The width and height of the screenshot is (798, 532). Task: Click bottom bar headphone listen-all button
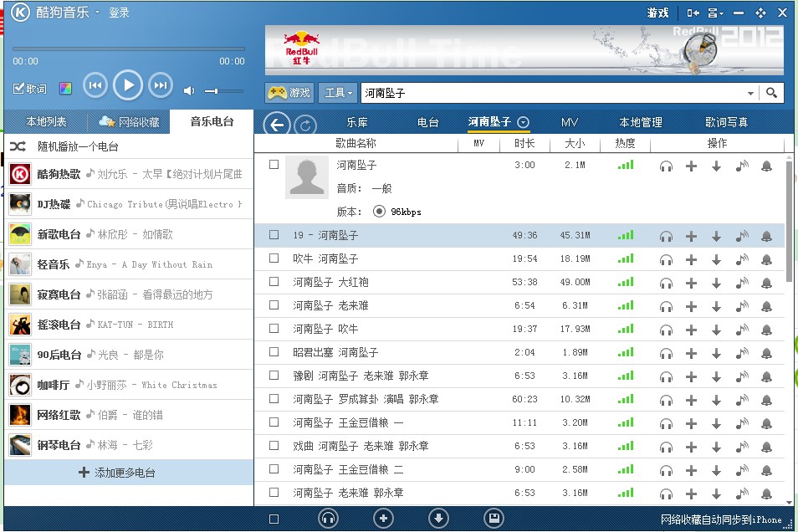(x=328, y=519)
